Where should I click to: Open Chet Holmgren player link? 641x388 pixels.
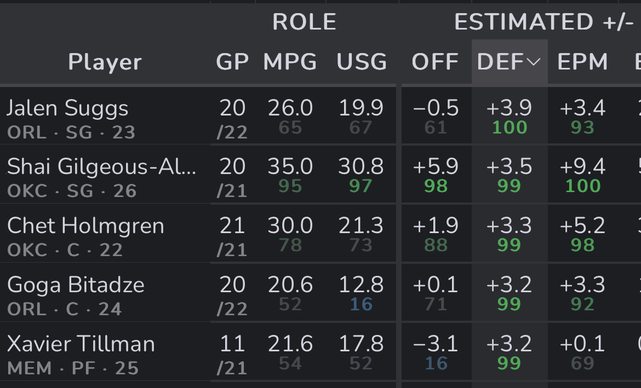point(85,226)
